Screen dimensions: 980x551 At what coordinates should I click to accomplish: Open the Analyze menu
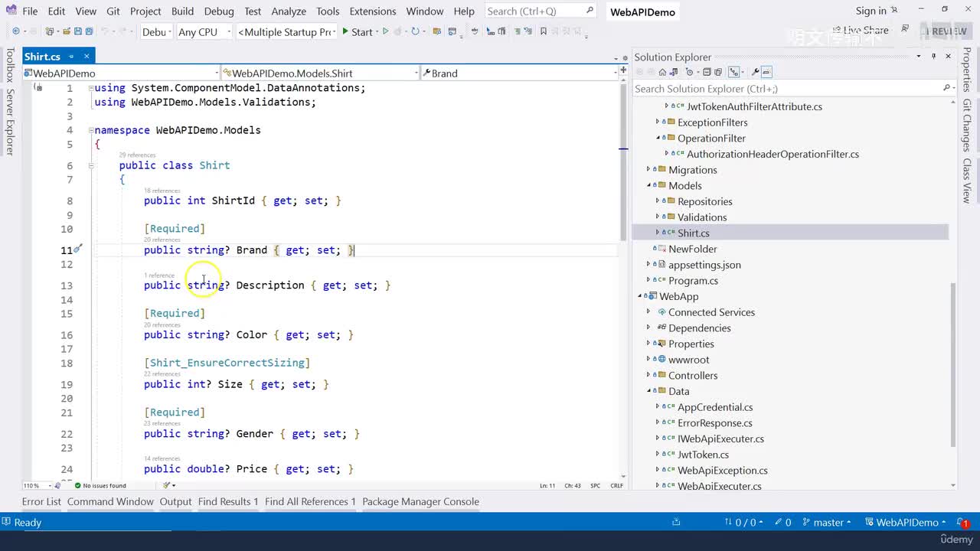click(289, 11)
